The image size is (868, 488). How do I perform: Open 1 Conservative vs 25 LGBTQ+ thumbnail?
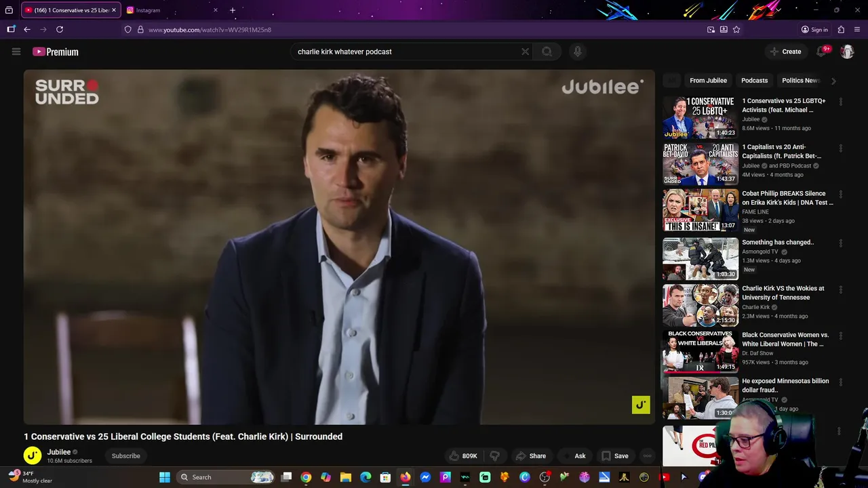click(x=701, y=117)
